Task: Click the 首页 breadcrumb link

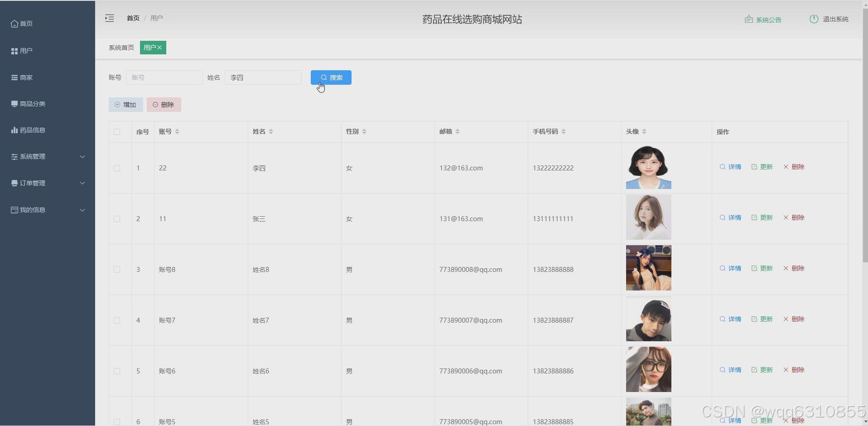Action: pos(133,18)
